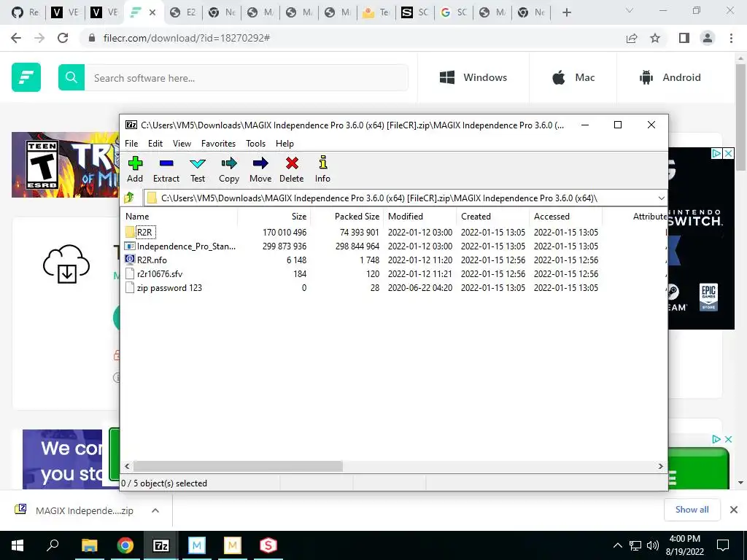Open the Windows category link

473,77
